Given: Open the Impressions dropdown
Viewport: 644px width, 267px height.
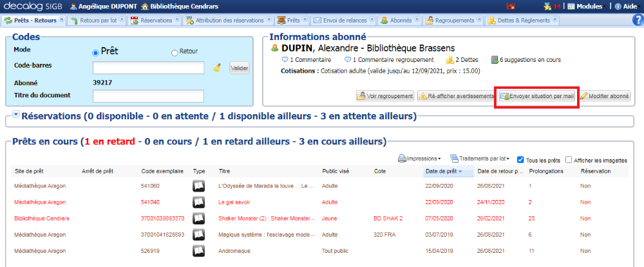Looking at the screenshot, I should [x=419, y=159].
